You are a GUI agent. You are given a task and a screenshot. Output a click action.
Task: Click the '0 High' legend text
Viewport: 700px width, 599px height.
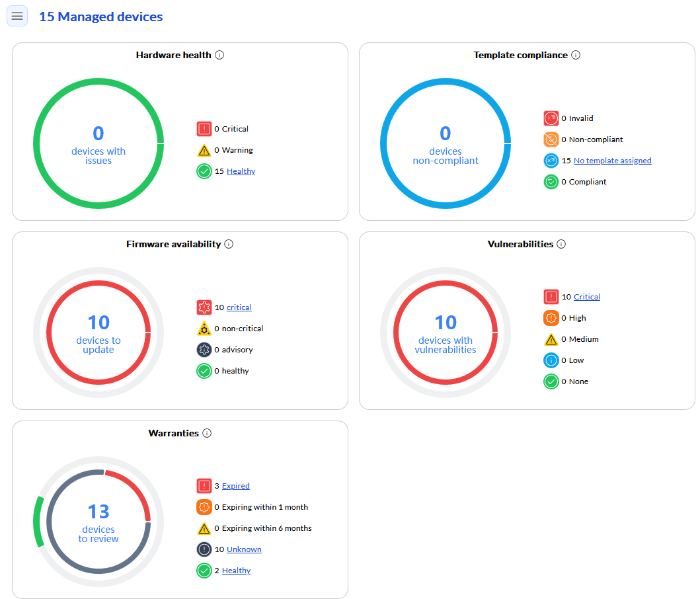point(574,318)
